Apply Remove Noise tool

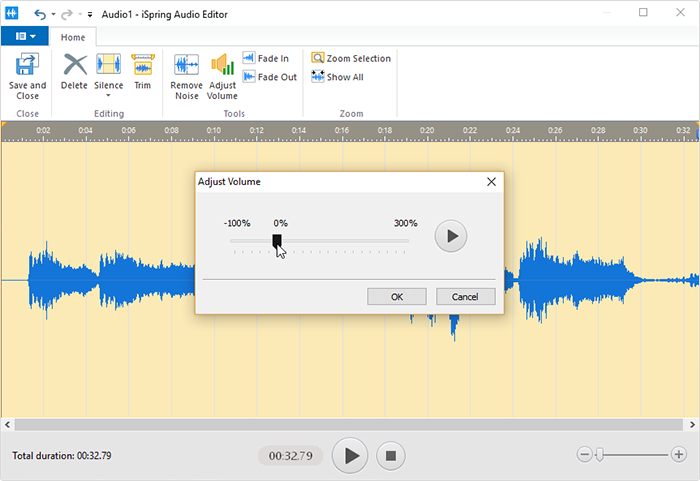(187, 76)
